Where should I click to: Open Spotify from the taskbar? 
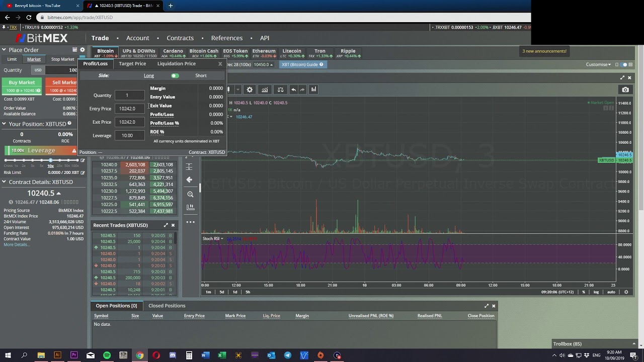point(107,355)
